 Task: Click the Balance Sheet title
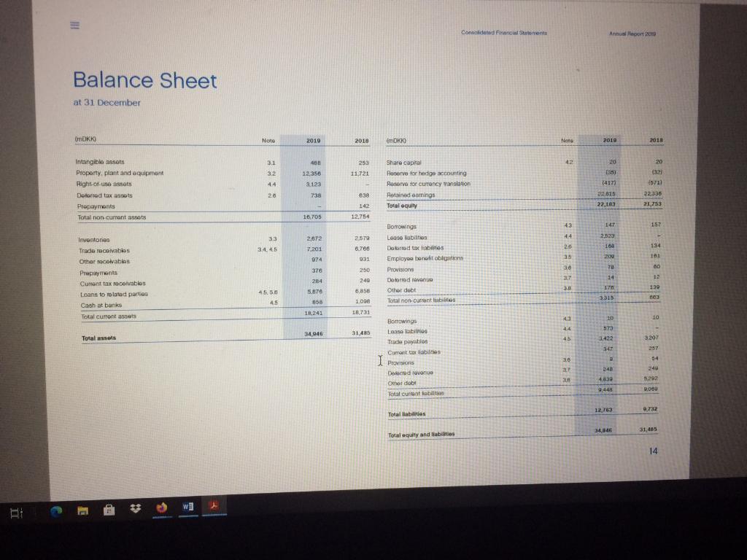pos(144,81)
